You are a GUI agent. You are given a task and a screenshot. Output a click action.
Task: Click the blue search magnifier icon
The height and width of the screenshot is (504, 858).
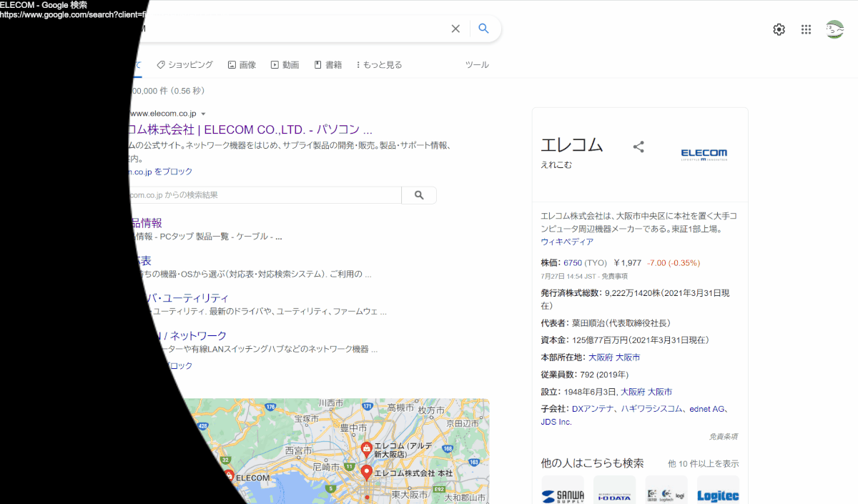[x=484, y=29]
